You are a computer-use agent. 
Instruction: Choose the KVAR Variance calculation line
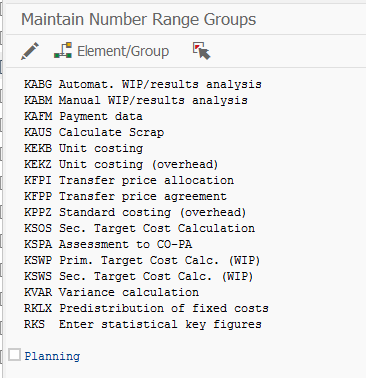tap(111, 292)
